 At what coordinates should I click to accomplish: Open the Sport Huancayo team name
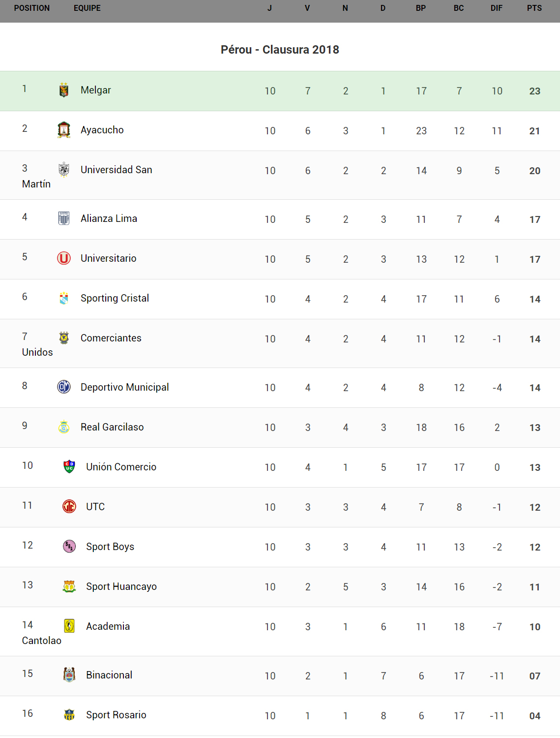(x=121, y=586)
